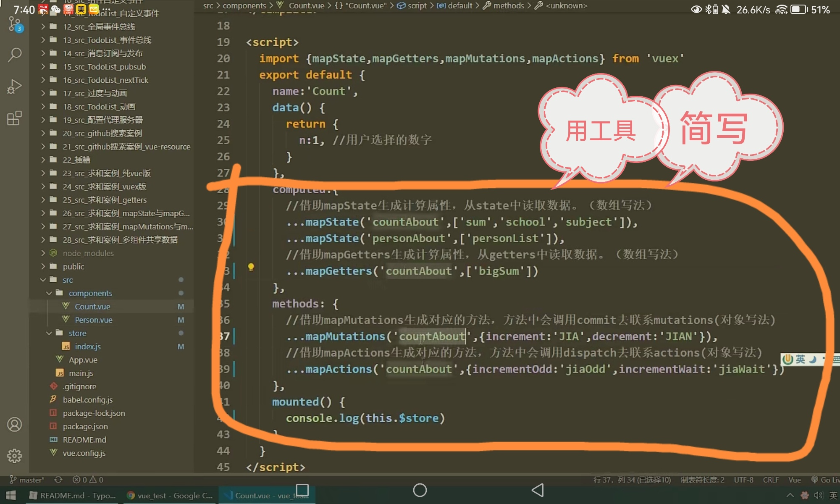Switch to README.md Typora taskbar item

(x=72, y=496)
